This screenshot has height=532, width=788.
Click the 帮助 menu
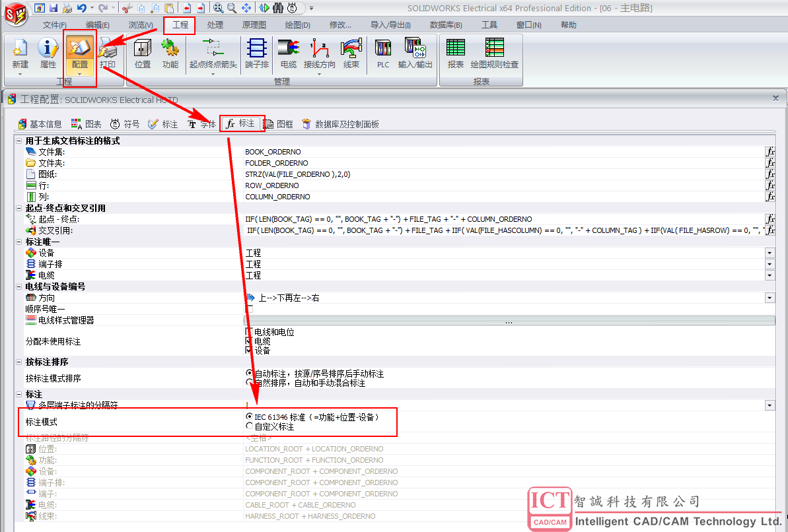(x=569, y=25)
